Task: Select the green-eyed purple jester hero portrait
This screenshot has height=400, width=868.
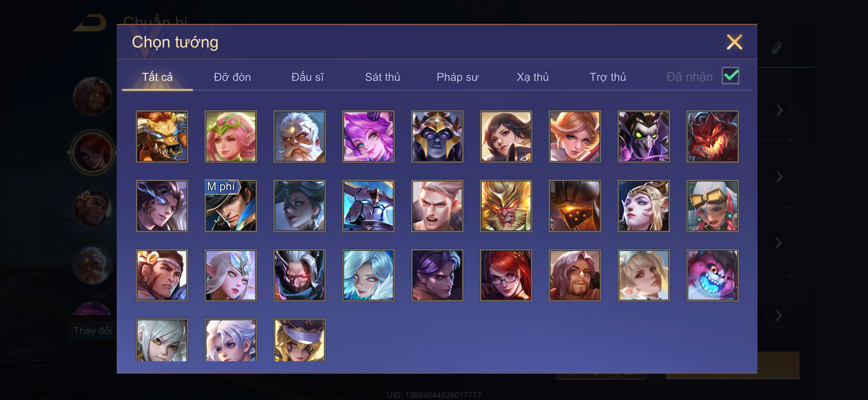Action: tap(644, 136)
